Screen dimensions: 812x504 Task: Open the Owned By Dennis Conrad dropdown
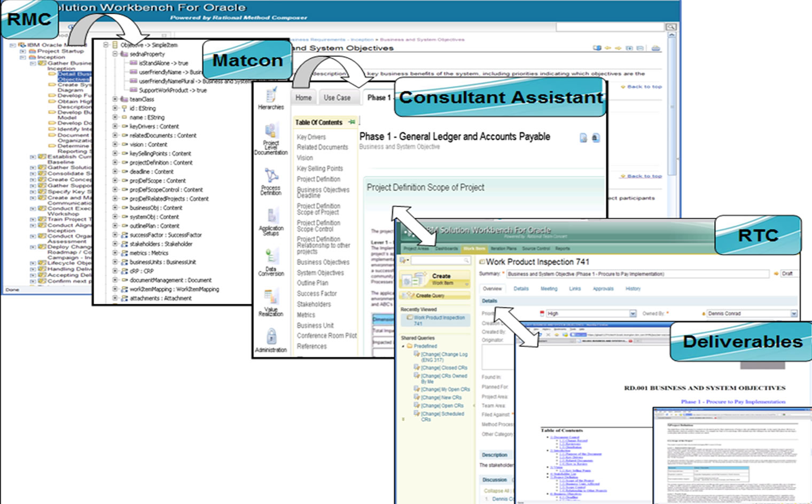793,313
